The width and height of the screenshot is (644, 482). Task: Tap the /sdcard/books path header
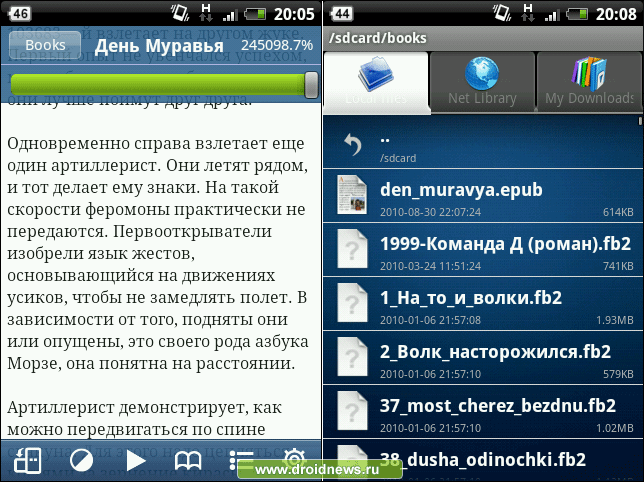click(x=378, y=38)
